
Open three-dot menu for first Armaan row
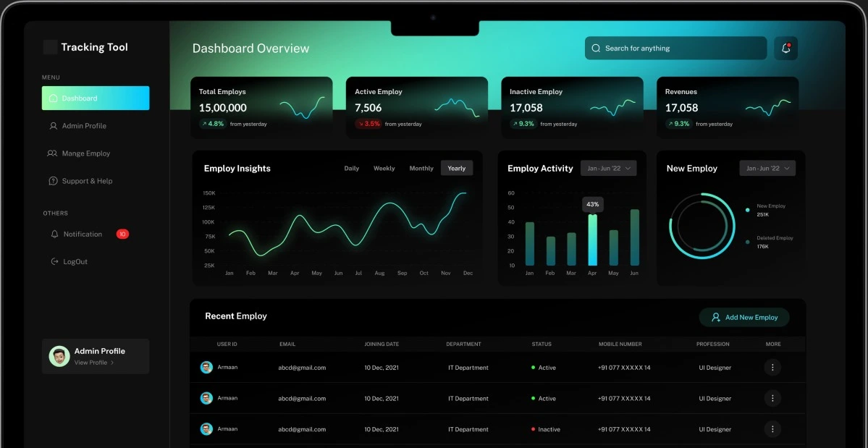click(772, 368)
